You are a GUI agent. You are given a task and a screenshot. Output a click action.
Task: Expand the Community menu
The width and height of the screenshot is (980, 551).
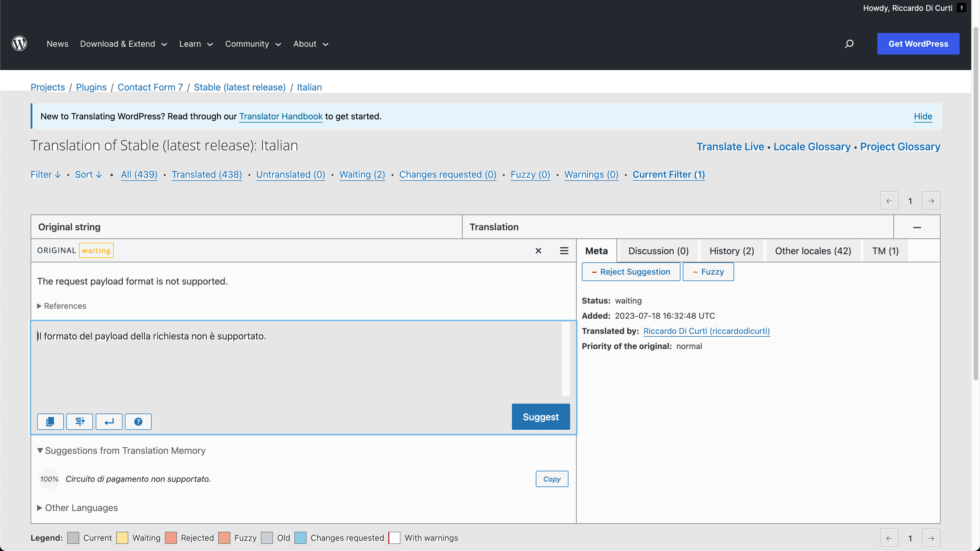pos(253,44)
